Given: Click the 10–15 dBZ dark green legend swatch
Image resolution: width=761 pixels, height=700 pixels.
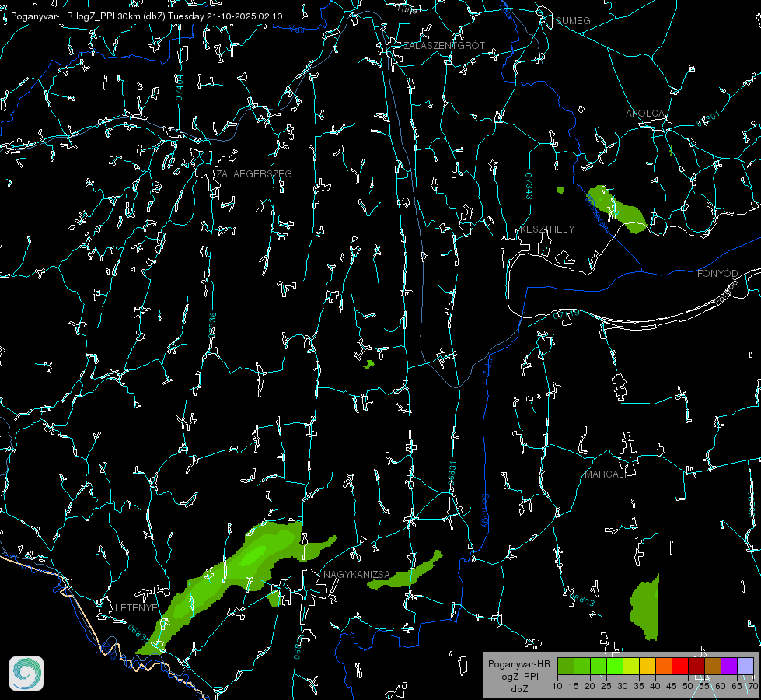Looking at the screenshot, I should [x=566, y=666].
